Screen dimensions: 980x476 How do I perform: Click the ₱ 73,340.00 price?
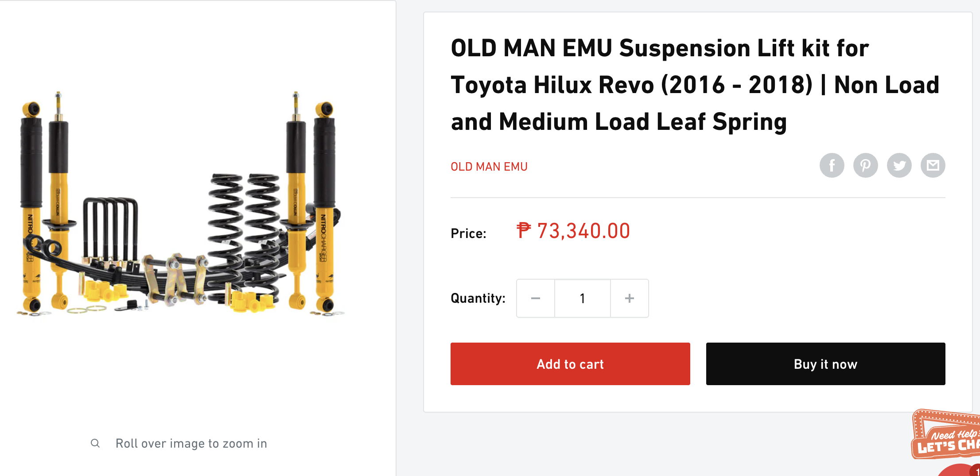tap(573, 231)
